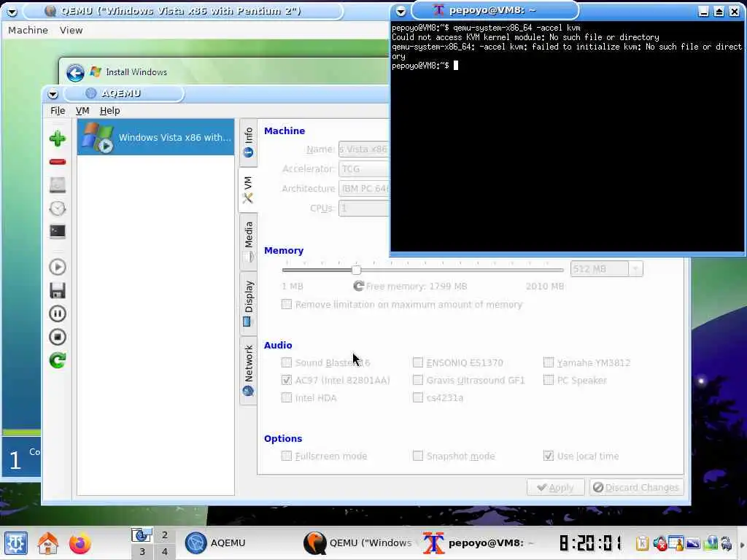Click the back arrow in Install Windows
This screenshot has height=560, width=747.
pyautogui.click(x=75, y=72)
